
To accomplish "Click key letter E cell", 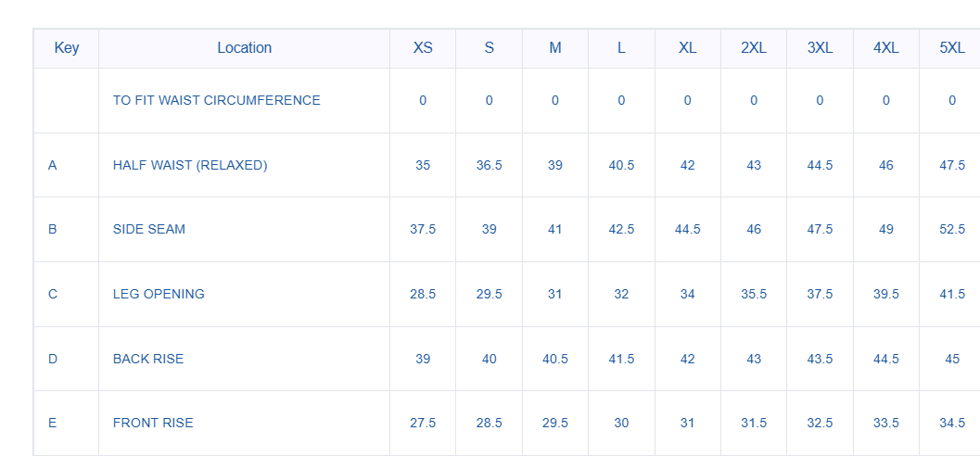I will [53, 423].
